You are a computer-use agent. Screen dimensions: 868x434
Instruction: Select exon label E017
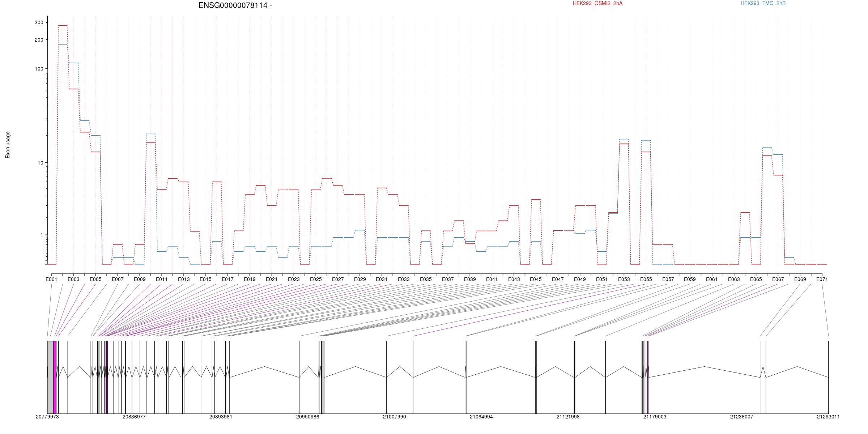tap(227, 279)
